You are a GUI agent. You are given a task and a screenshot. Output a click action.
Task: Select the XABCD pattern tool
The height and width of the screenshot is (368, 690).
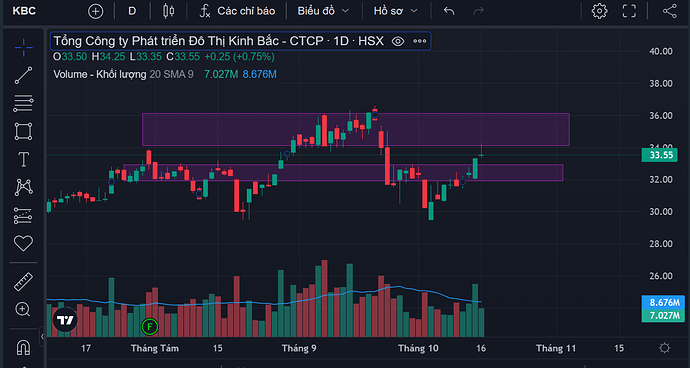(23, 187)
